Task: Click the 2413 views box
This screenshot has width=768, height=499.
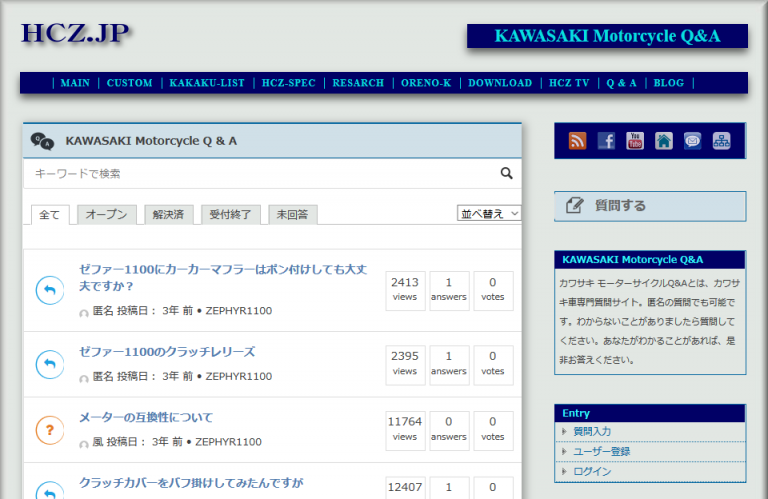Action: (x=405, y=291)
